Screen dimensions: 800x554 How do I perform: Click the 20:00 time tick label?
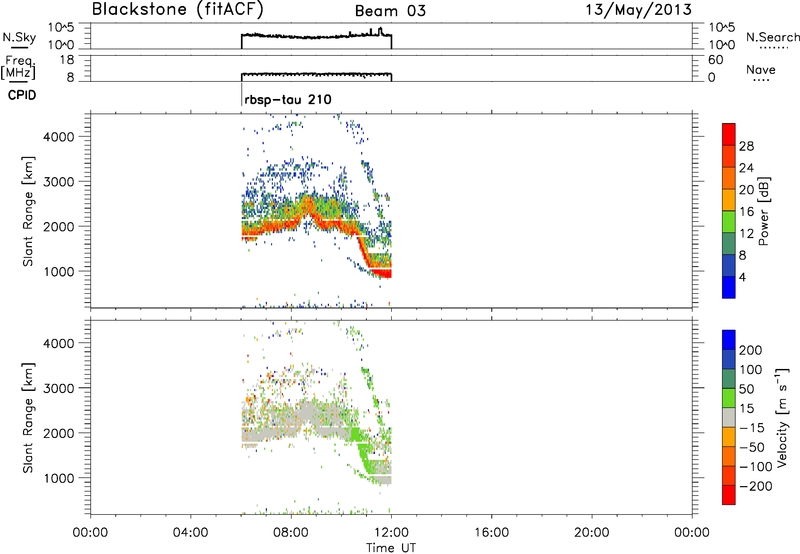coord(591,533)
